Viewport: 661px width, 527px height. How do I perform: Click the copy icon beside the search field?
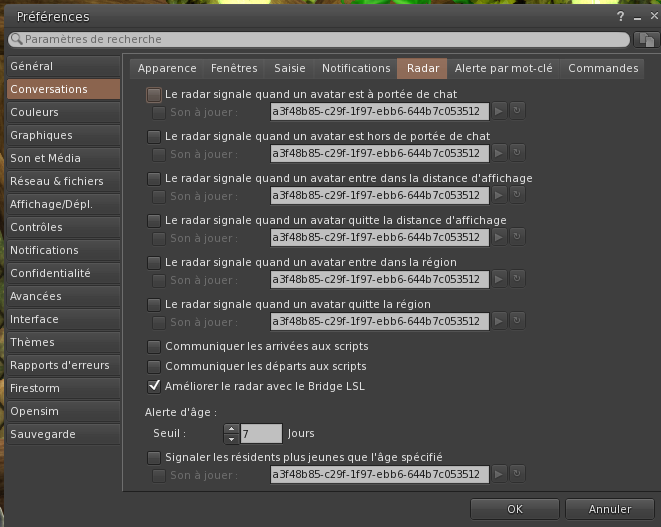pos(645,40)
